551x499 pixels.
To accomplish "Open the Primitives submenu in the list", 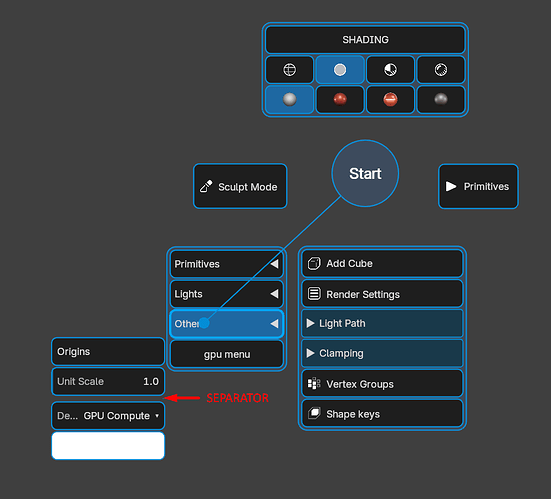I will point(227,264).
